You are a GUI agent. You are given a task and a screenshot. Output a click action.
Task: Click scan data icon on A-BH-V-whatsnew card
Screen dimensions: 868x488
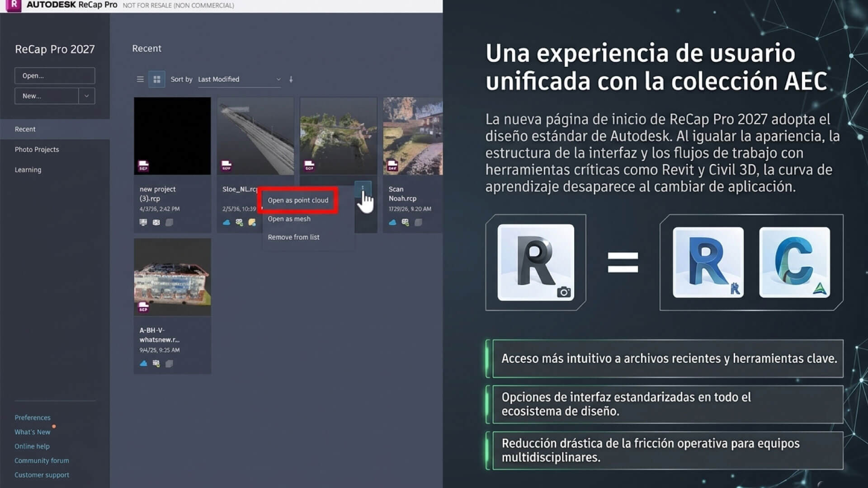pyautogui.click(x=156, y=363)
